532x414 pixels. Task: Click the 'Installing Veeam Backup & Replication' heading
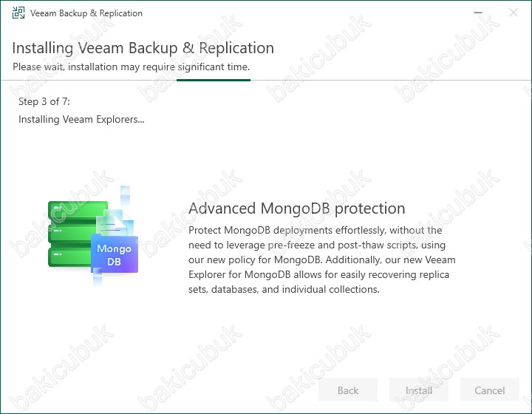pos(143,48)
